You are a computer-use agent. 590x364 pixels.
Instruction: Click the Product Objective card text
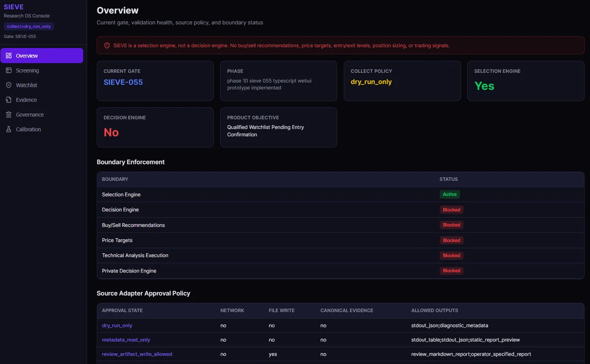(x=265, y=131)
